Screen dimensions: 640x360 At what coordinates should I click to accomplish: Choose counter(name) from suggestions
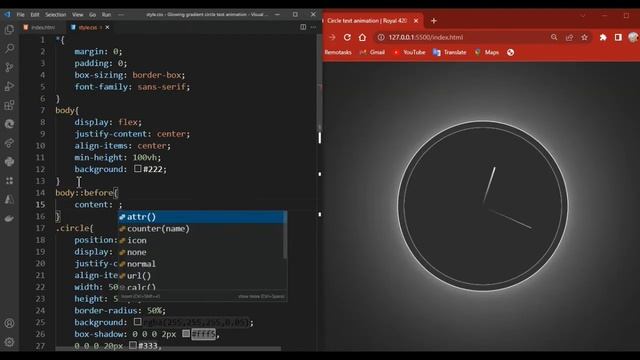tap(202, 229)
